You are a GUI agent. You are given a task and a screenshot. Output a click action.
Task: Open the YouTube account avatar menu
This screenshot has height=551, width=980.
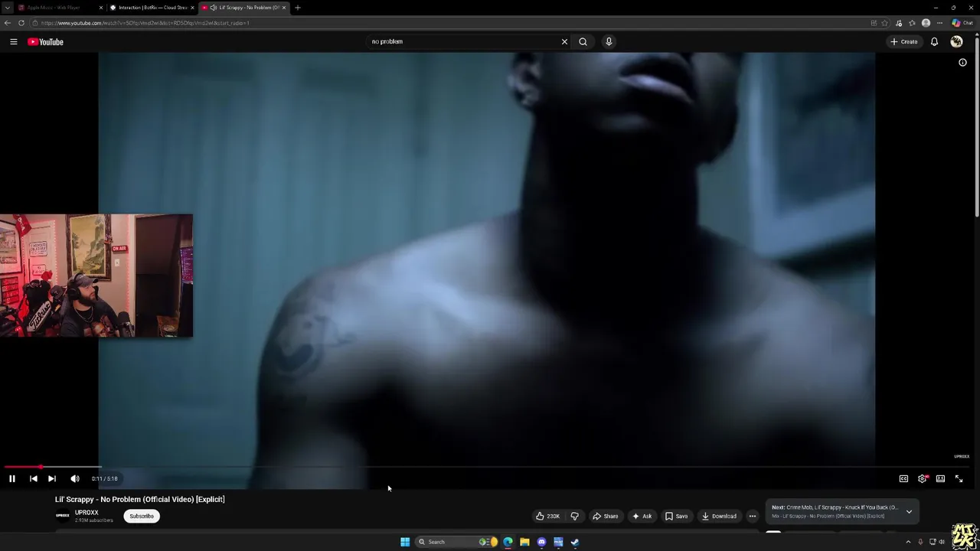pos(956,42)
